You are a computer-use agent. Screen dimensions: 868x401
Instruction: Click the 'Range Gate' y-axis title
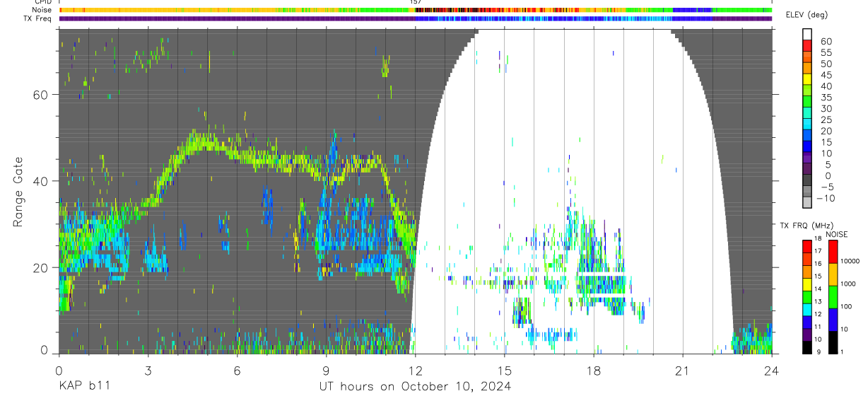pyautogui.click(x=18, y=191)
